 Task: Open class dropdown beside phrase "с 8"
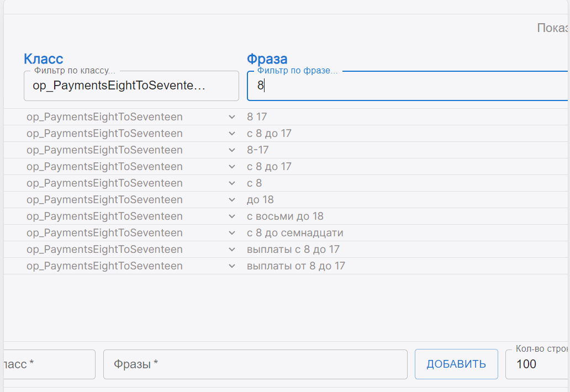tap(231, 183)
